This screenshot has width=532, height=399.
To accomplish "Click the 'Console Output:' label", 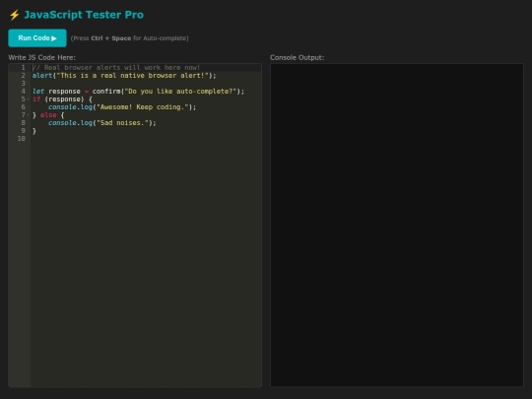I will pos(298,58).
